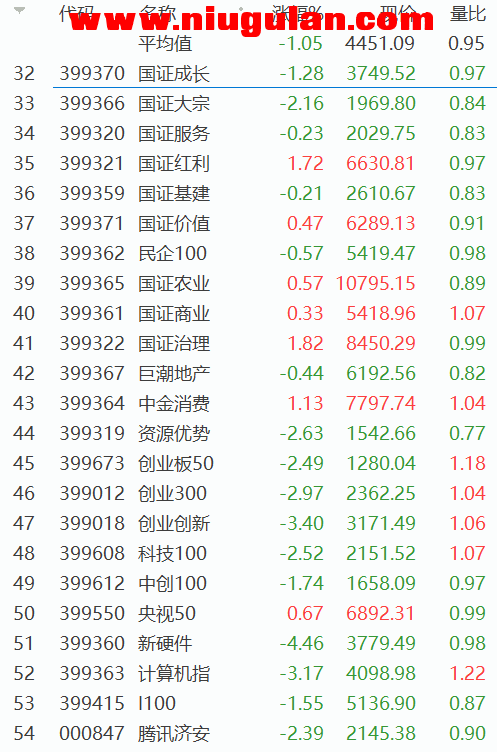Click the 腾讯济安 index name
Viewport: 497px width, 752px height.
pos(174,734)
